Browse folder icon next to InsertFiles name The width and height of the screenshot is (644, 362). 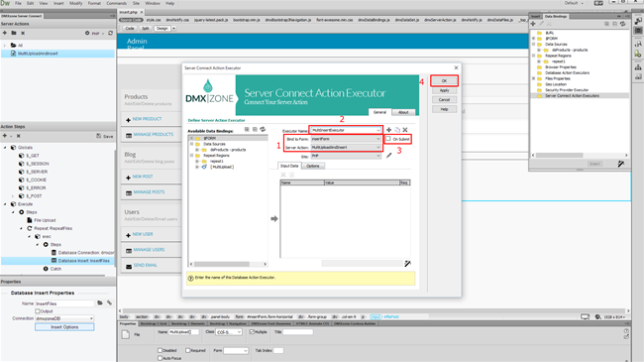[100, 303]
